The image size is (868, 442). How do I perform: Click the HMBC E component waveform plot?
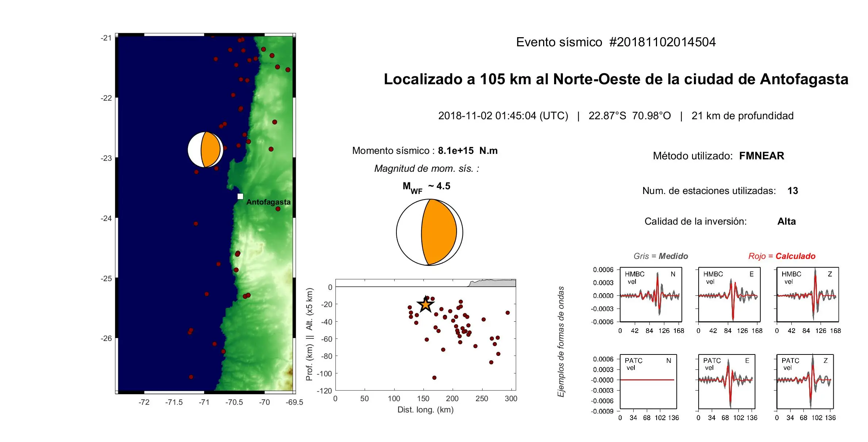pyautogui.click(x=729, y=295)
